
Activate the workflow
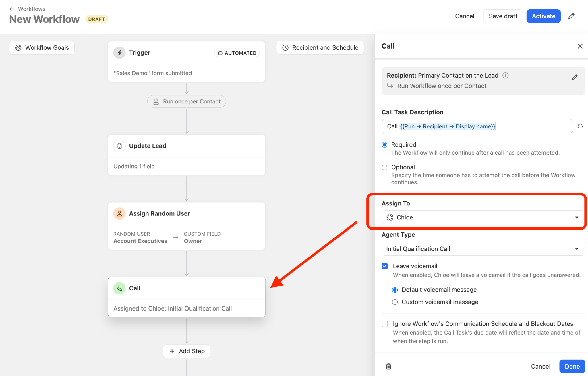[543, 16]
